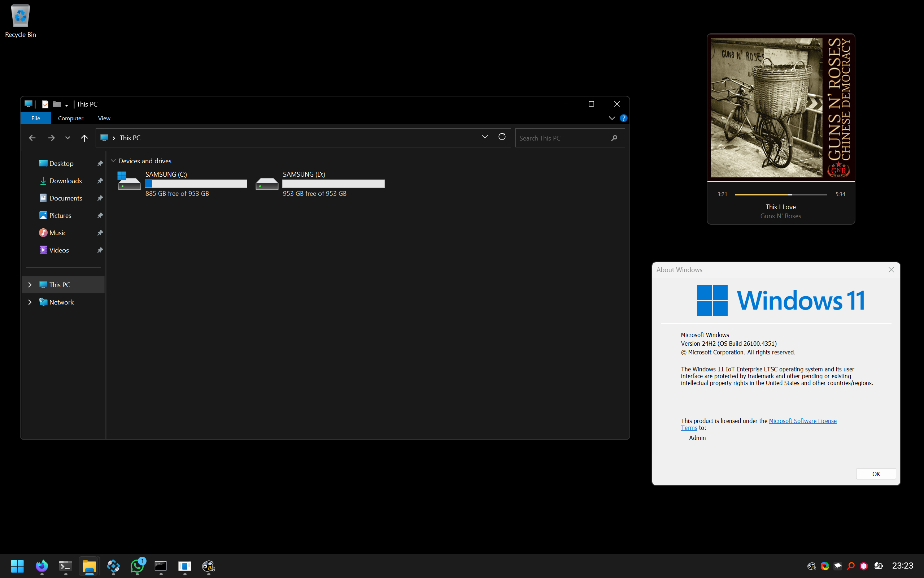
Task: Open Firefox from the taskbar
Action: [42, 566]
